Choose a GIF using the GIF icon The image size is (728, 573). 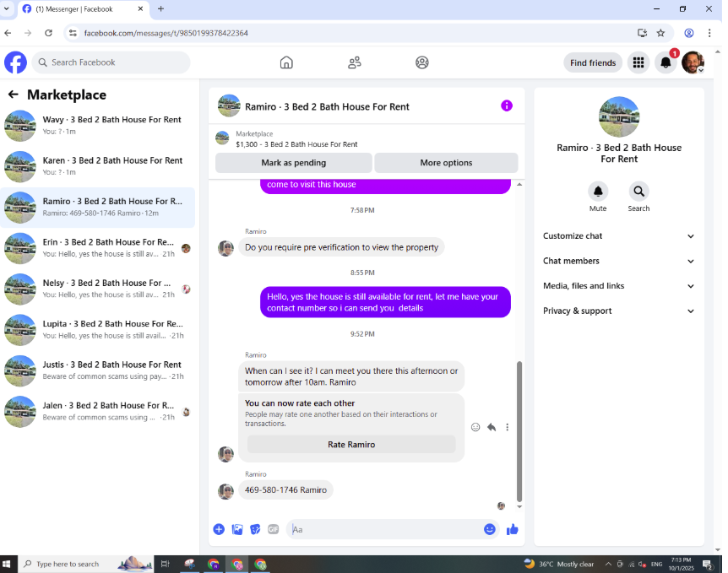(x=273, y=529)
